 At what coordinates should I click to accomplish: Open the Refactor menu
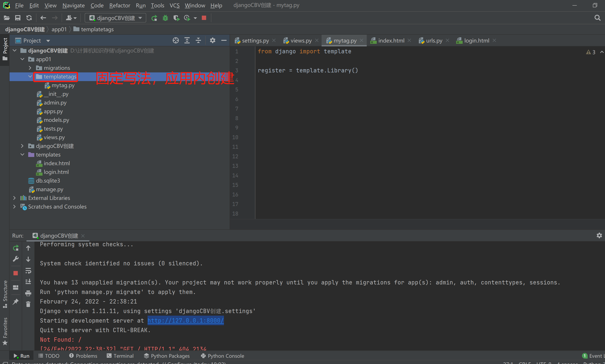coord(120,5)
